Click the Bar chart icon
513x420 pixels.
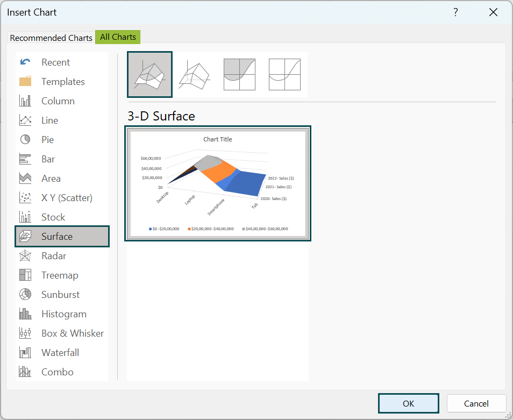(25, 159)
